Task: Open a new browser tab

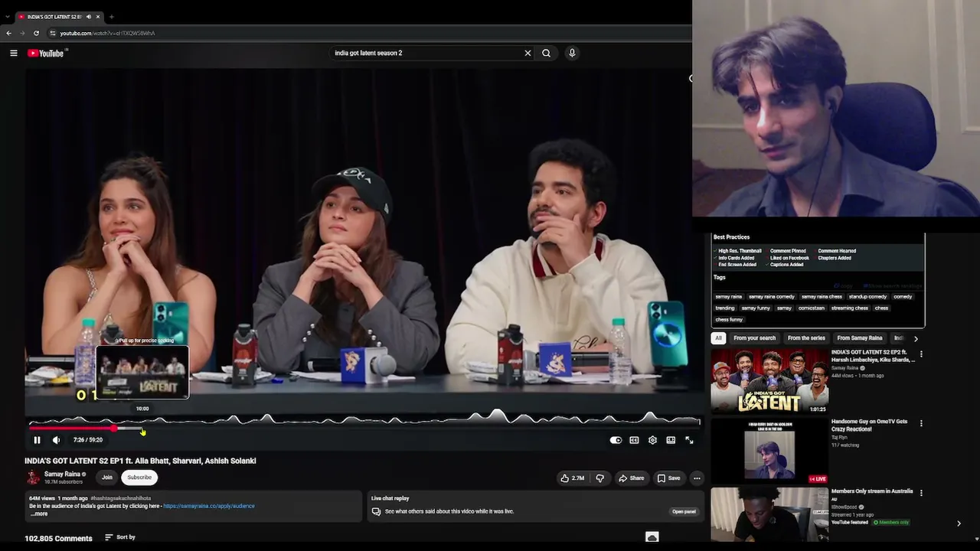Action: (x=111, y=16)
